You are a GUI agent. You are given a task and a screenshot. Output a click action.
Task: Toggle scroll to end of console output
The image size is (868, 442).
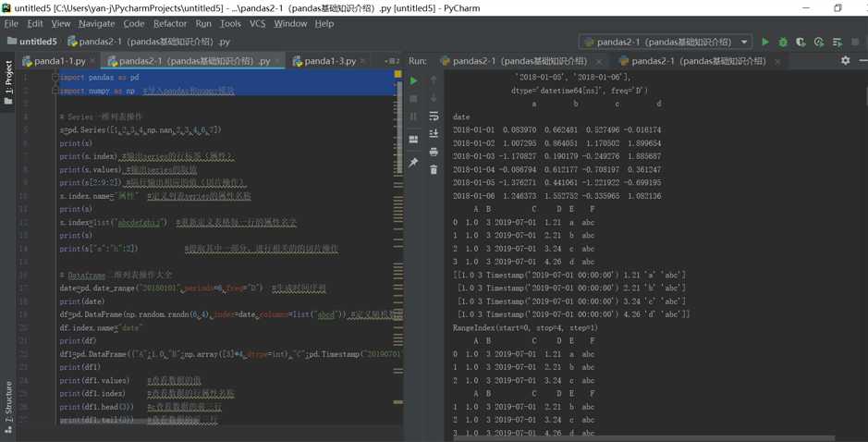click(x=434, y=133)
